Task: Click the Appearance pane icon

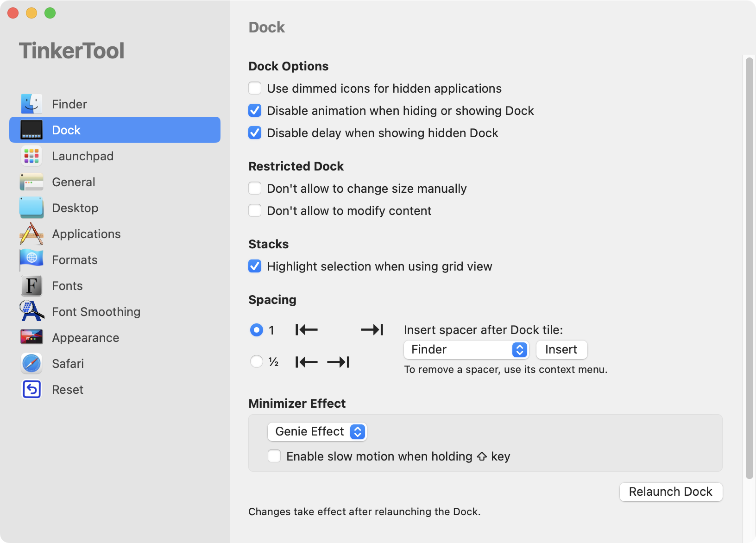Action: (31, 338)
